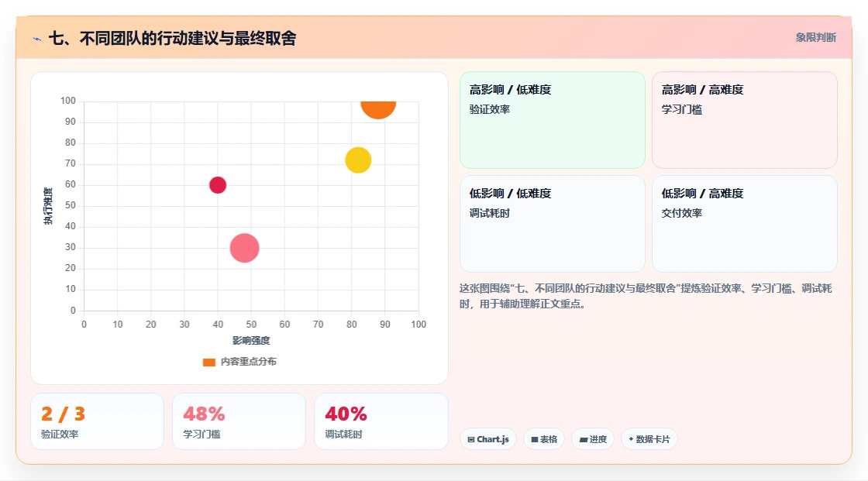Screen dimensions: 868x481
Task: Click the Chart.js tag chip
Action: 488,439
